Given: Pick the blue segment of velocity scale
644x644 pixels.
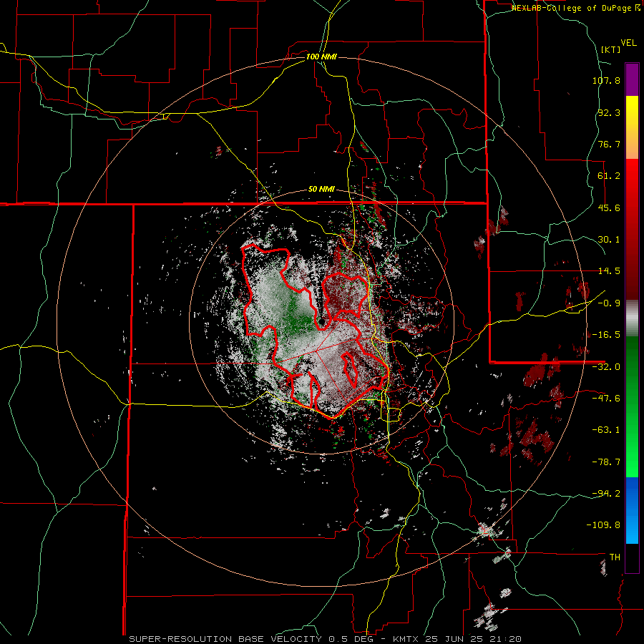Looking at the screenshot, I should 632,510.
